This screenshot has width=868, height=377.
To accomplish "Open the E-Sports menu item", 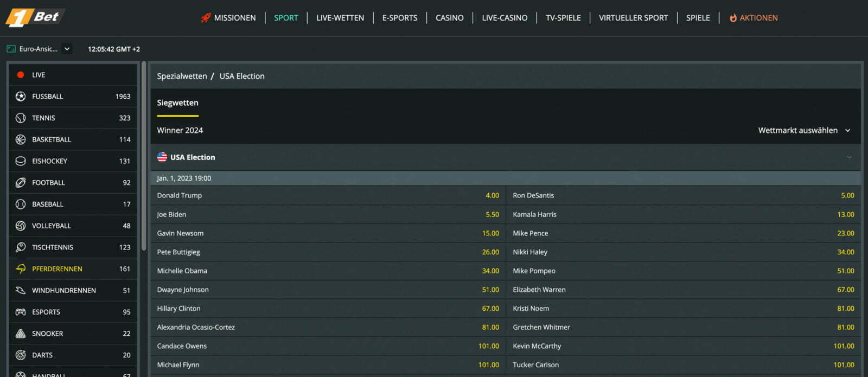I will coord(400,18).
